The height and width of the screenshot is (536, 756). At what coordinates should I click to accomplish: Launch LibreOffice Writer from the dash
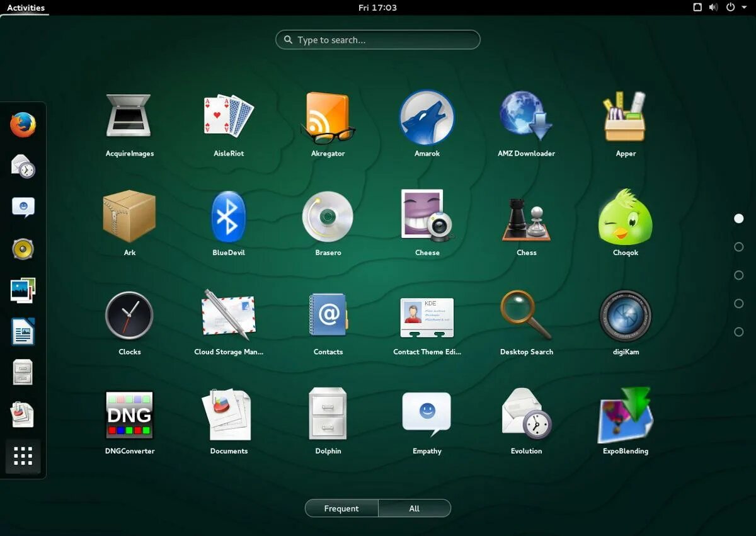(x=23, y=331)
